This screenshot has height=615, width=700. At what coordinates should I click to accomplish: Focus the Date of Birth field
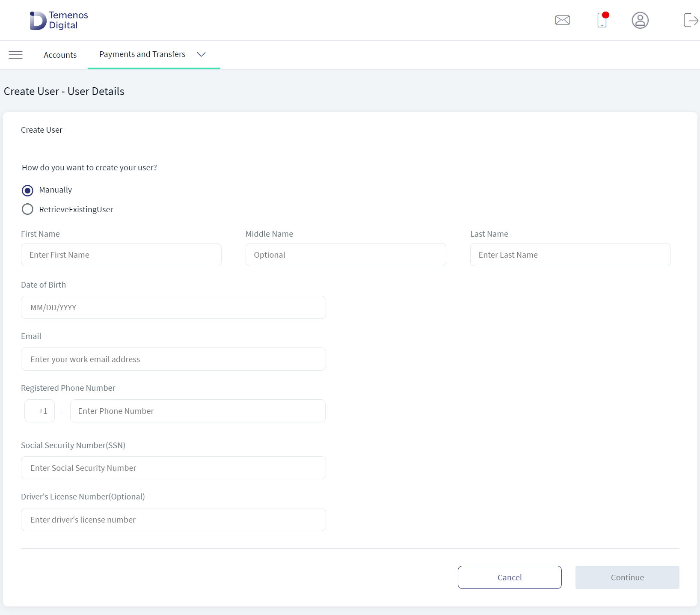coord(173,307)
